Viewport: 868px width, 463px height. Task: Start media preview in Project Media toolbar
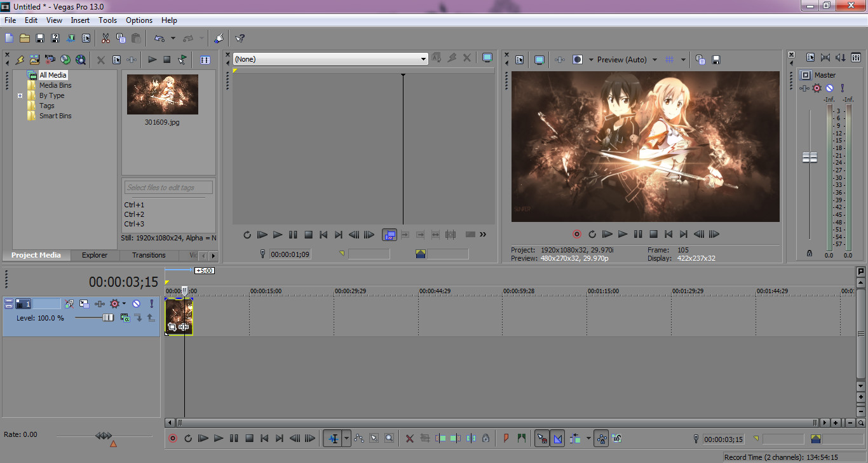[152, 60]
